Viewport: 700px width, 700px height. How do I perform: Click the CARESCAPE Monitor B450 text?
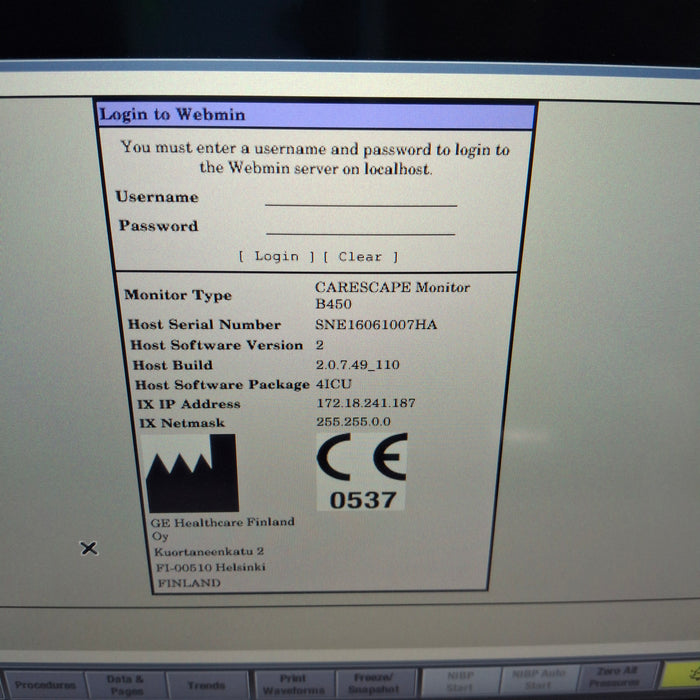tap(392, 295)
